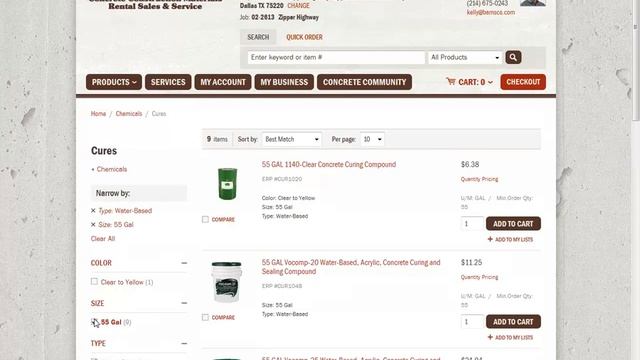View Quantity Pricing for Vocomp-20 product
The image size is (640, 360).
tap(479, 277)
